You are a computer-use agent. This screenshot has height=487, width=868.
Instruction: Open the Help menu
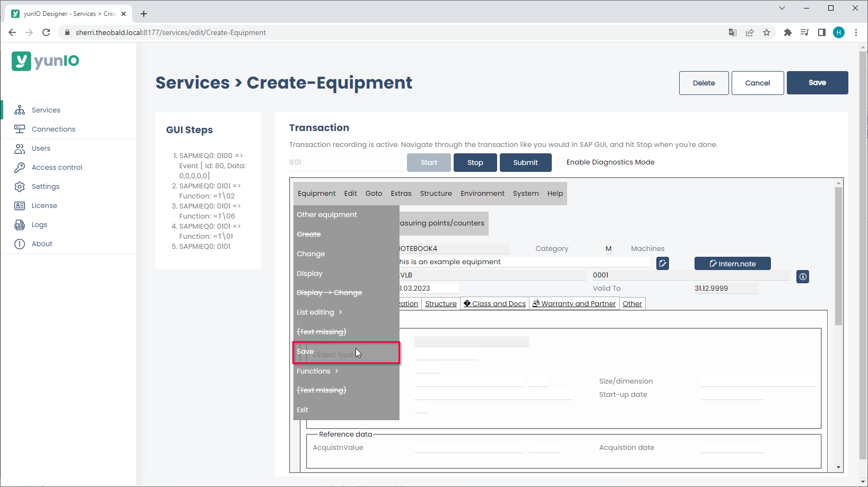point(555,193)
